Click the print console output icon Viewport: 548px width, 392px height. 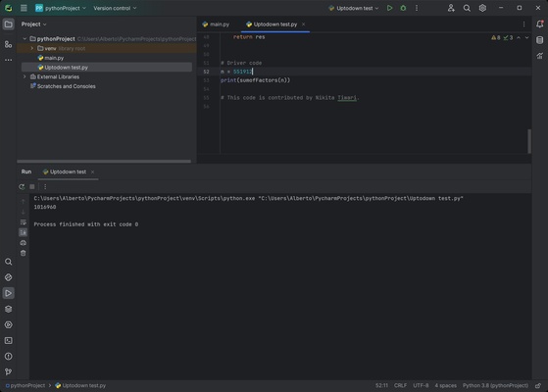pyautogui.click(x=24, y=243)
